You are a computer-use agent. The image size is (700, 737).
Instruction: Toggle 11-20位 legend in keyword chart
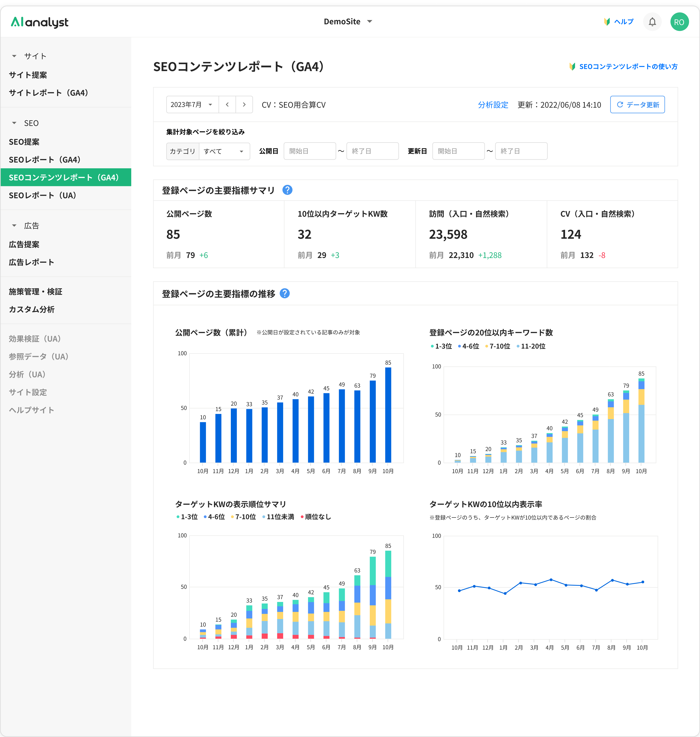click(x=531, y=346)
